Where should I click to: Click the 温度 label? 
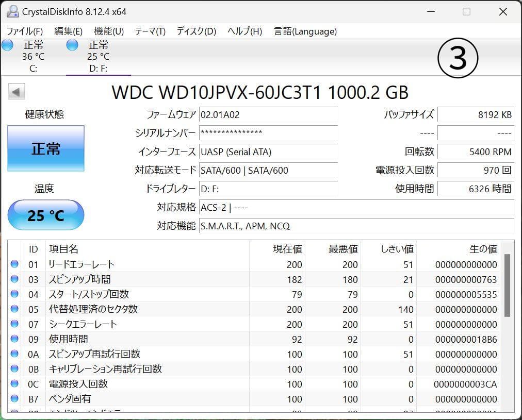pos(44,189)
